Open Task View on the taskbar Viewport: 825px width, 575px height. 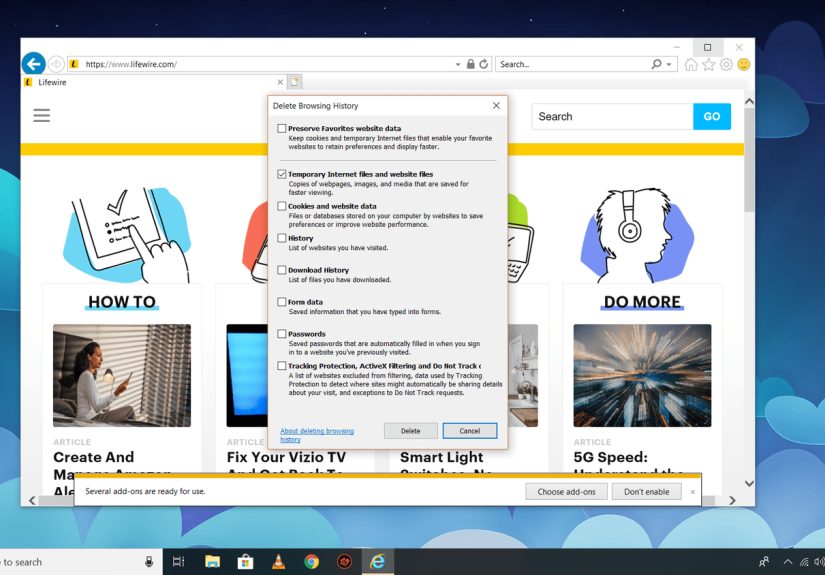(x=178, y=562)
